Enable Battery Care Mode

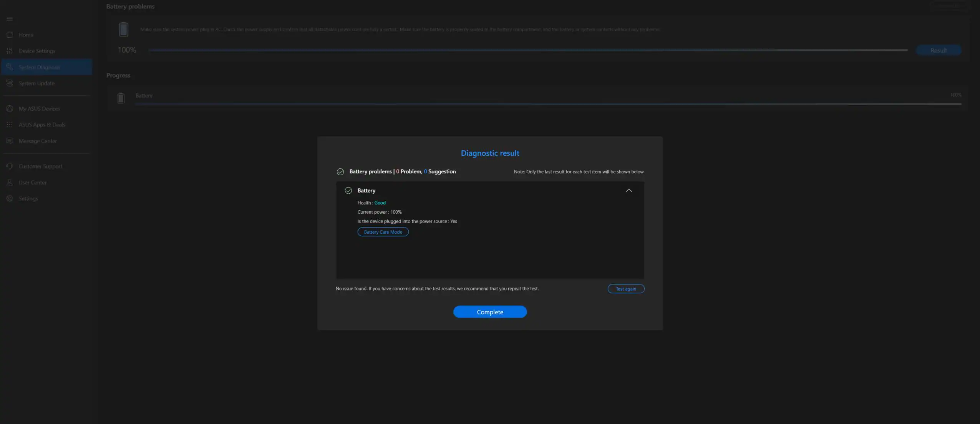[x=383, y=231]
